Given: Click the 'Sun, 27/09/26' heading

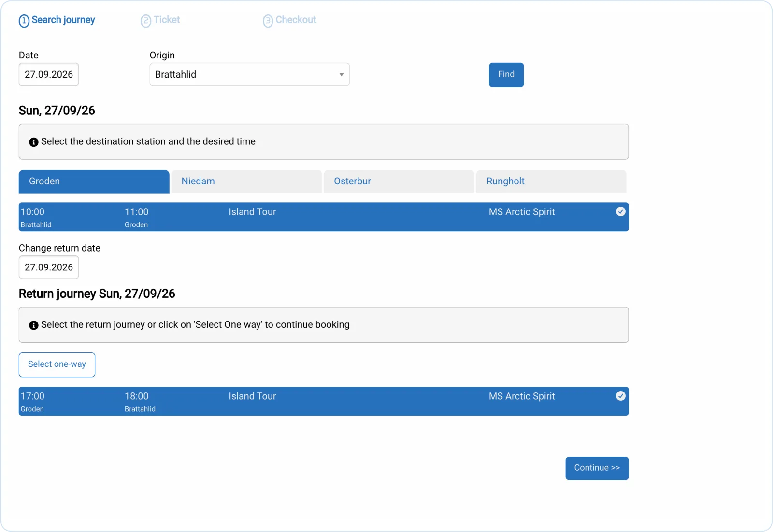Looking at the screenshot, I should click(x=57, y=111).
